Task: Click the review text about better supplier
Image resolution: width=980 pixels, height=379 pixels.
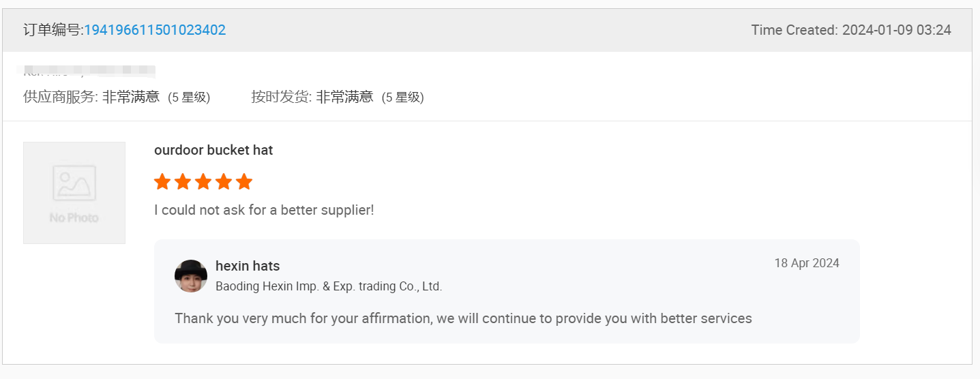Action: click(x=264, y=210)
